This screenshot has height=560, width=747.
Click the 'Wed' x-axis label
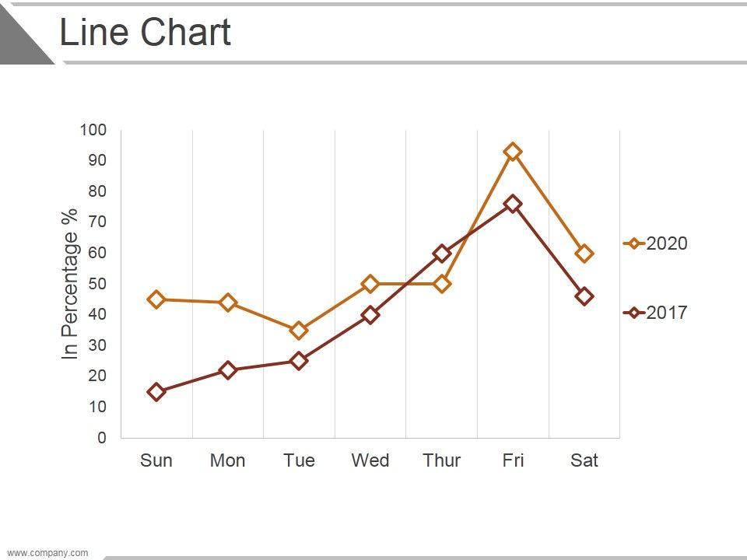[370, 460]
